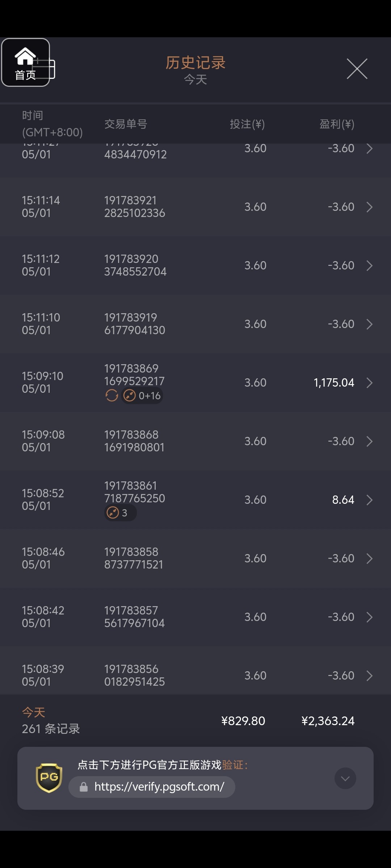Expand details of the 1,175.04 win record
The width and height of the screenshot is (391, 868).
coord(369,383)
